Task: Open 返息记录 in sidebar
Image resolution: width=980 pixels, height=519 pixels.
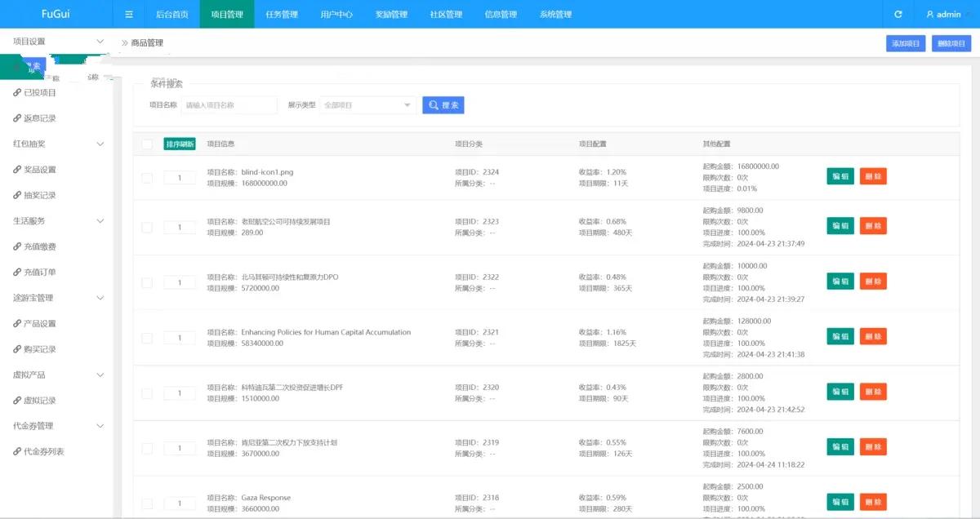Action: pos(40,118)
